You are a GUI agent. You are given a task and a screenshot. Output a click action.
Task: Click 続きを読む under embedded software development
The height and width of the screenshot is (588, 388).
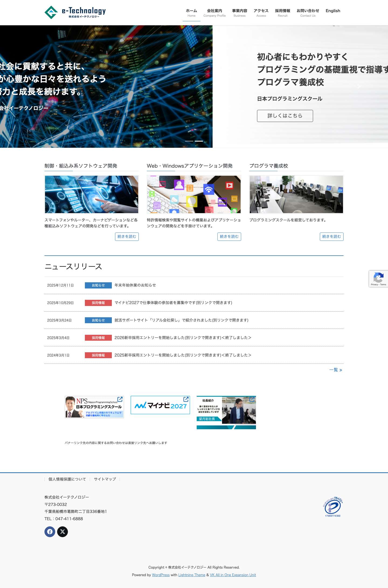pyautogui.click(x=127, y=237)
